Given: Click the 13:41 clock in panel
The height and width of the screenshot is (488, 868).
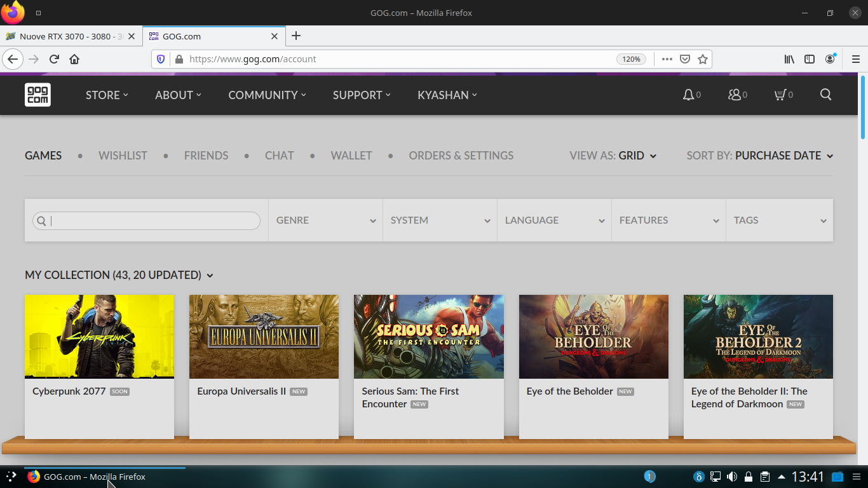Looking at the screenshot, I should pyautogui.click(x=808, y=477).
